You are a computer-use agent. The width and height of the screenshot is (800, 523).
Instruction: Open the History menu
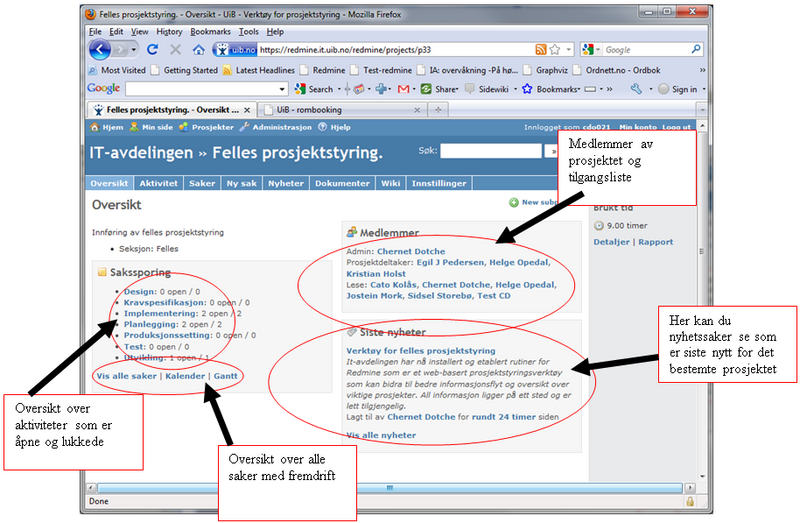click(x=169, y=32)
